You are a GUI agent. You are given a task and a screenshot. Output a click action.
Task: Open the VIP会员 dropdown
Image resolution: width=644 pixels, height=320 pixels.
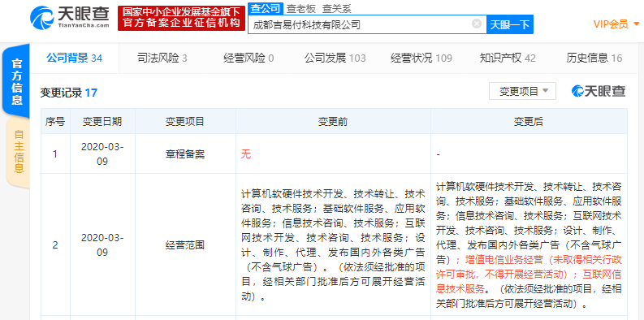click(x=616, y=24)
